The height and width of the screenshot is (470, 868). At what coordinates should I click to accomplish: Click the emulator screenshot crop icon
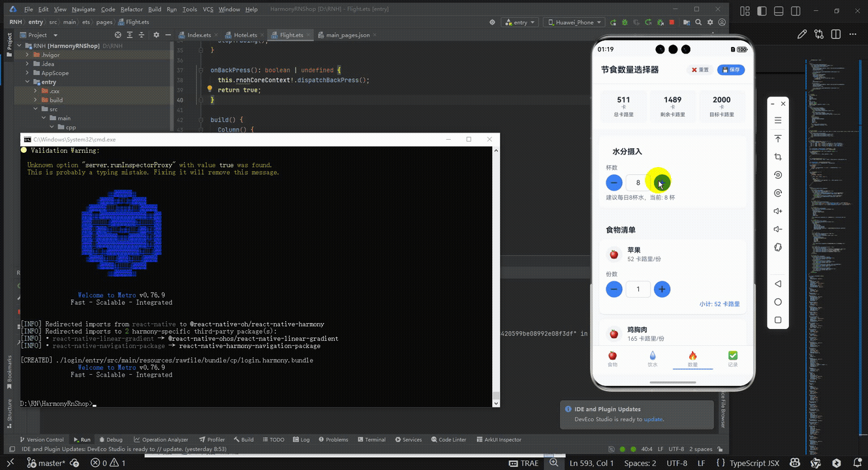pyautogui.click(x=778, y=157)
